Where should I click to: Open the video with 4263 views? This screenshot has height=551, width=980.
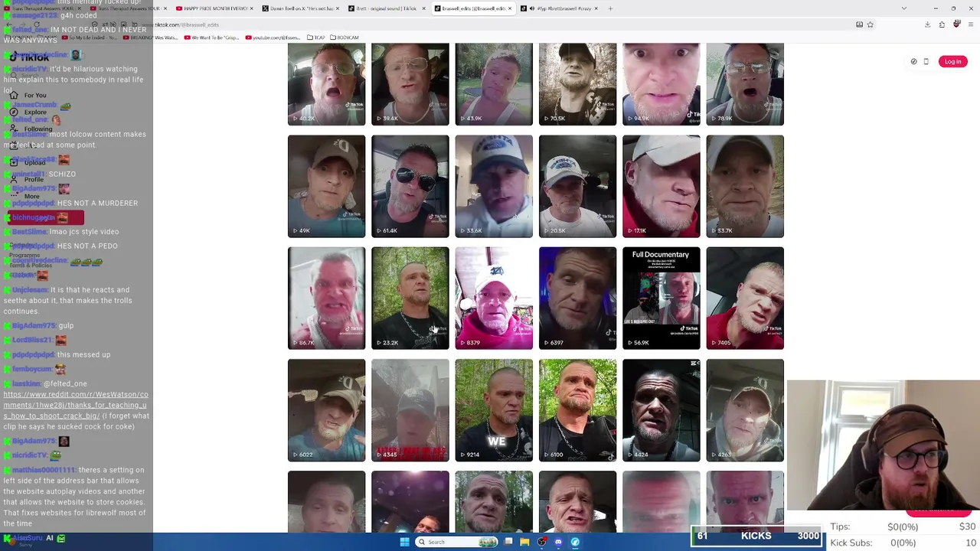745,410
